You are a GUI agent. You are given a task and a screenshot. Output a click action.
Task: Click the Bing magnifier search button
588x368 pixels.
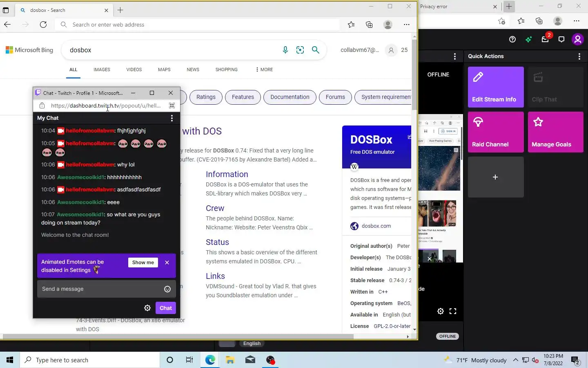pos(315,50)
